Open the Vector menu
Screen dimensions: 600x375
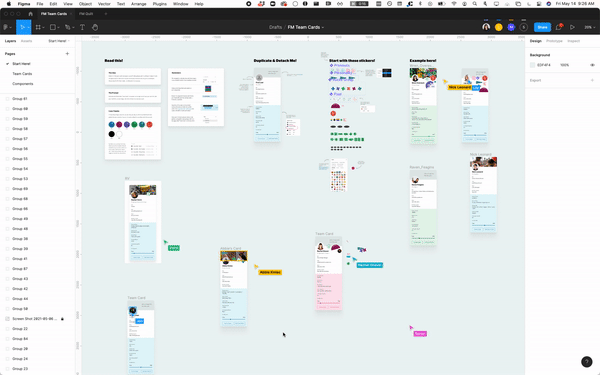click(104, 4)
